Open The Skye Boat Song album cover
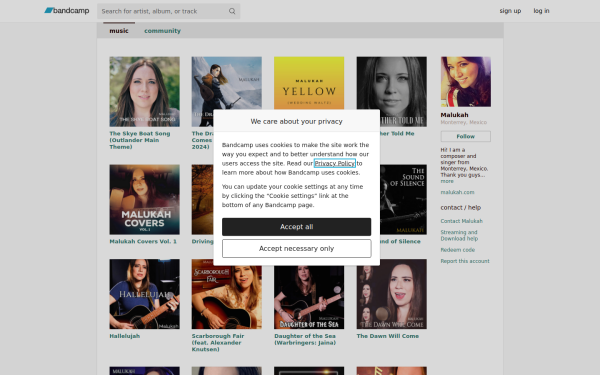This screenshot has height=375, width=600. (144, 91)
